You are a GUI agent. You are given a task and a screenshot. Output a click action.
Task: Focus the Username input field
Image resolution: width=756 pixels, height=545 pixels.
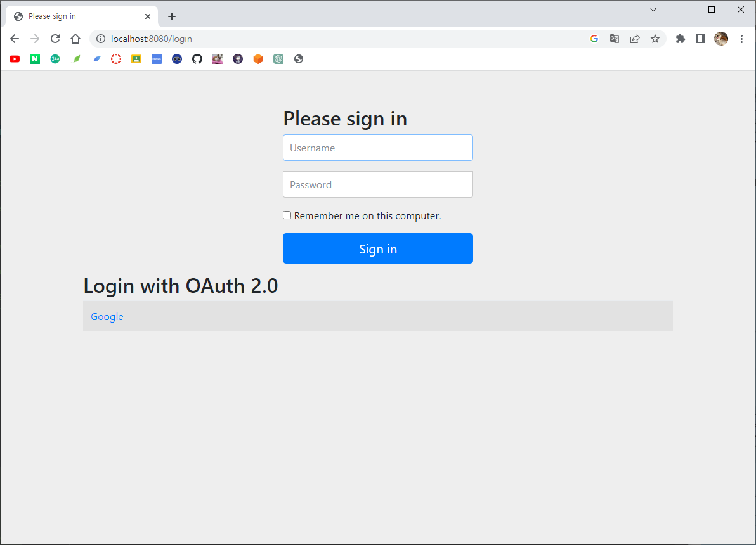[377, 148]
